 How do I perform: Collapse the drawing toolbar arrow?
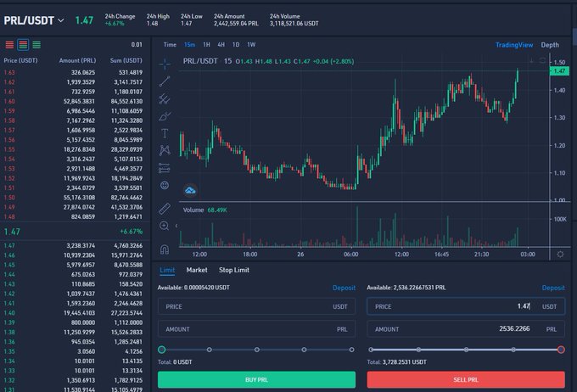176,226
